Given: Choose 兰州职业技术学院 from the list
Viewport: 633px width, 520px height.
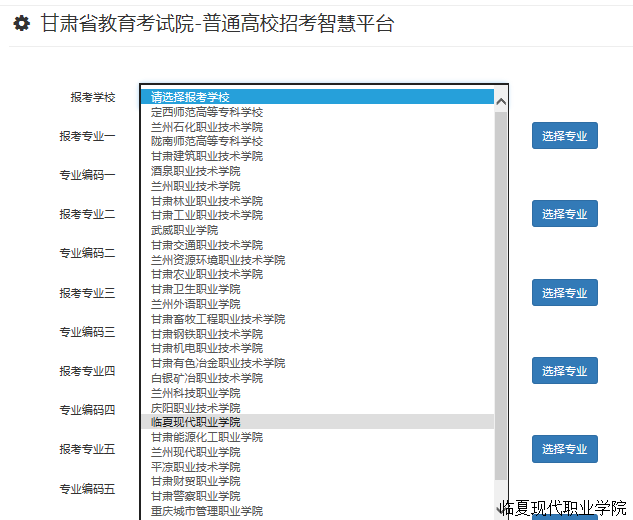Looking at the screenshot, I should (x=318, y=186).
